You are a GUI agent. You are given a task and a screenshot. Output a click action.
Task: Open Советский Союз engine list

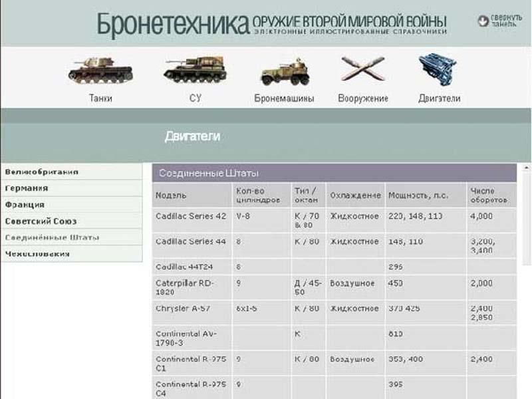point(41,221)
